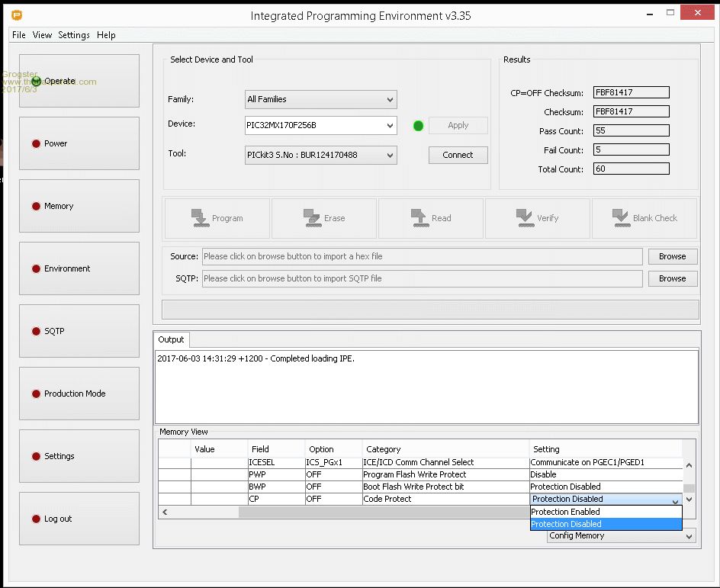Open the Settings menu in menu bar
Viewport: 720px width, 588px height.
73,35
